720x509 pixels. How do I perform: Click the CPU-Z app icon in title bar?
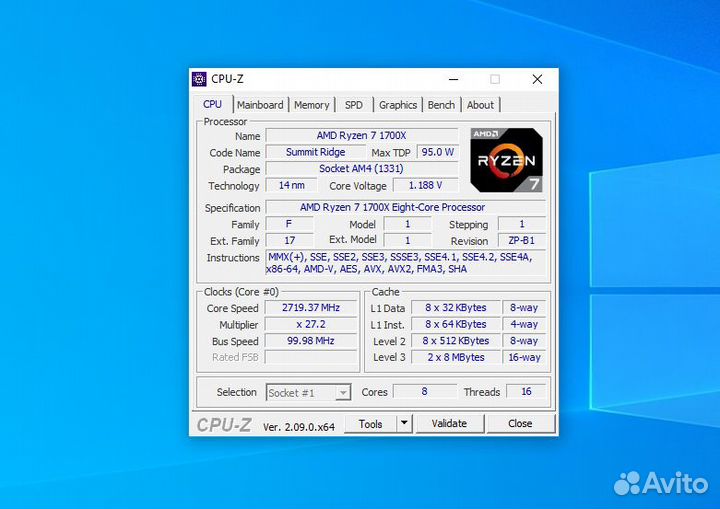(x=199, y=79)
